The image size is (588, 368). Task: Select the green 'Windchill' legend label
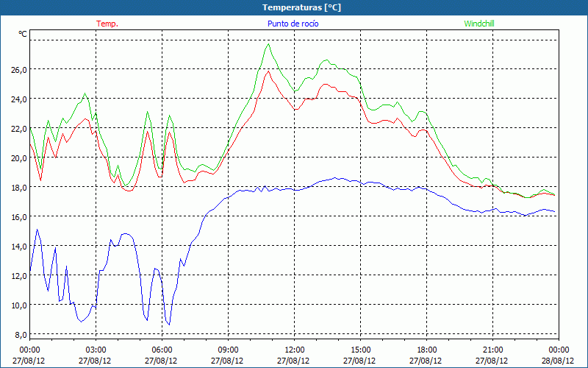479,24
